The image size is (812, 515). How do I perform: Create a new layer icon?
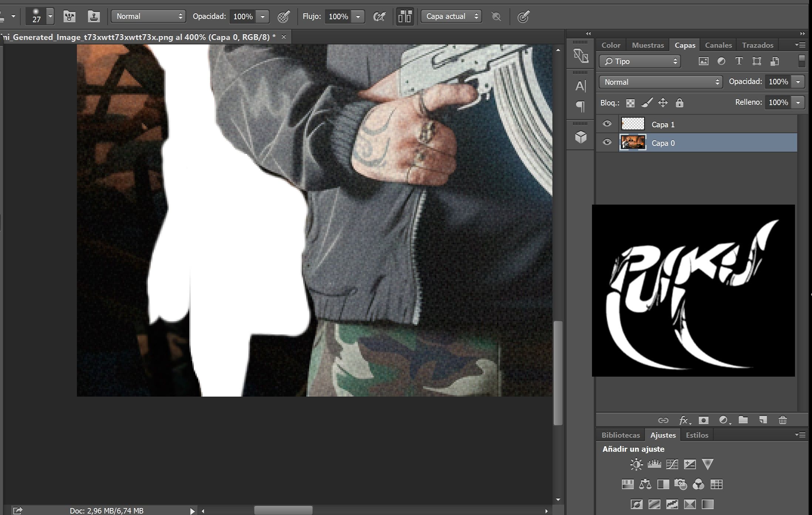pos(763,420)
